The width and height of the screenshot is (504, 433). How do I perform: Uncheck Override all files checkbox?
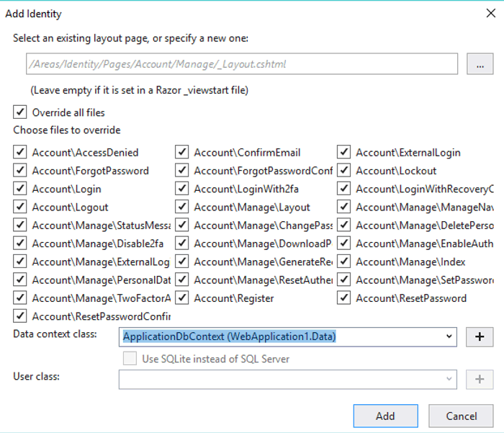tap(19, 112)
